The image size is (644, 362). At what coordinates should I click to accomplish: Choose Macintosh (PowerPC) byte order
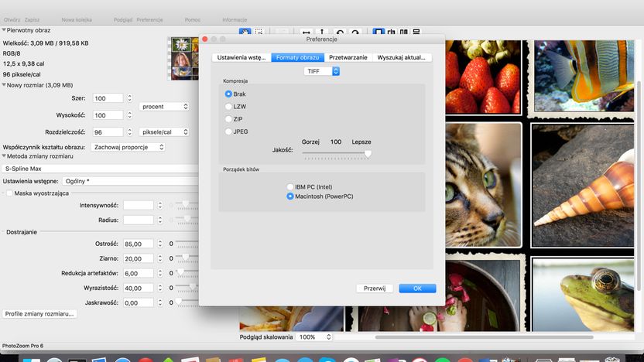[290, 196]
